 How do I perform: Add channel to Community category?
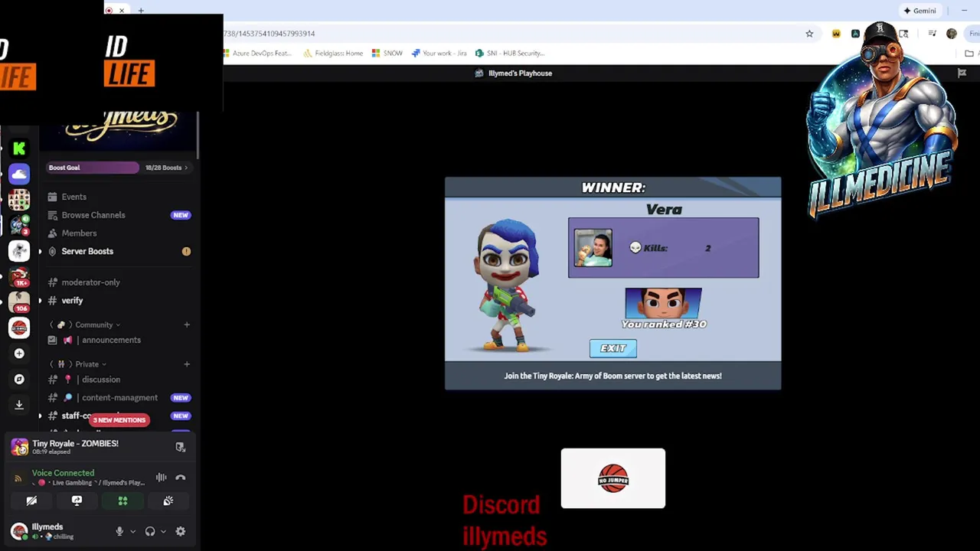pyautogui.click(x=187, y=325)
